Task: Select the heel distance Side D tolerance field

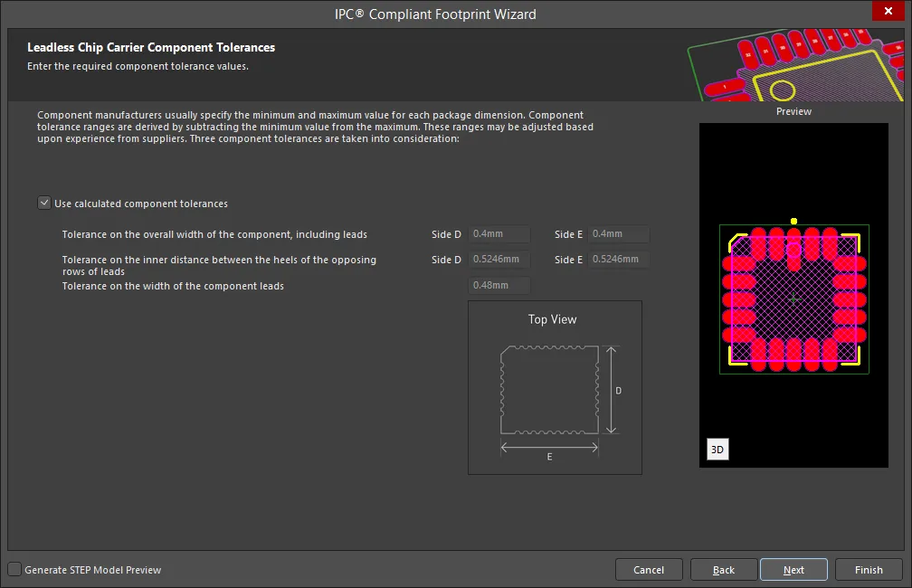Action: tap(499, 260)
